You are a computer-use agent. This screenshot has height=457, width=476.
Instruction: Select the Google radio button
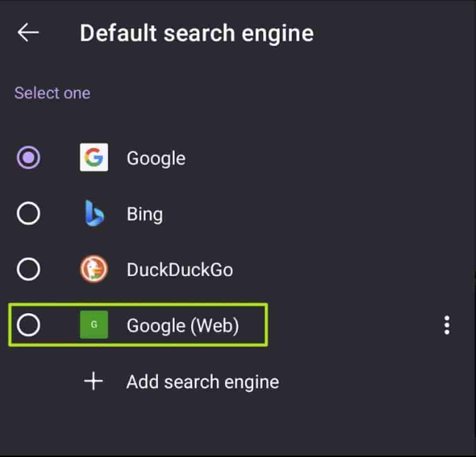click(x=29, y=157)
